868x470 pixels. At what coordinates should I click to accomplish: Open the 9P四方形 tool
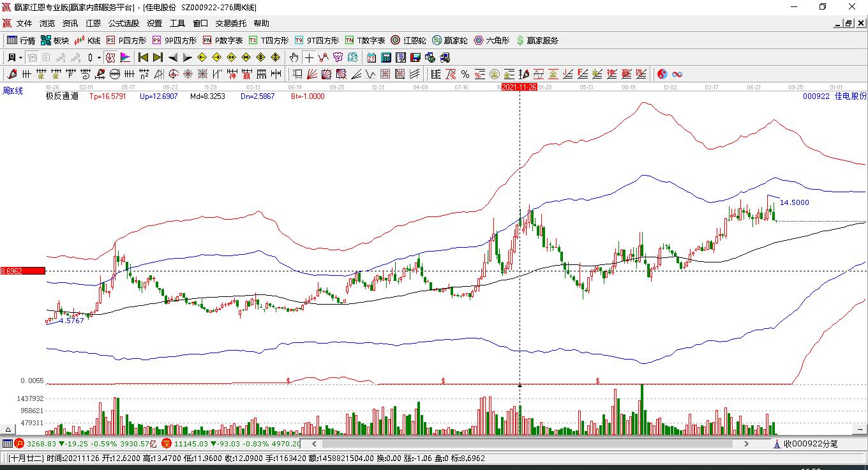click(174, 40)
